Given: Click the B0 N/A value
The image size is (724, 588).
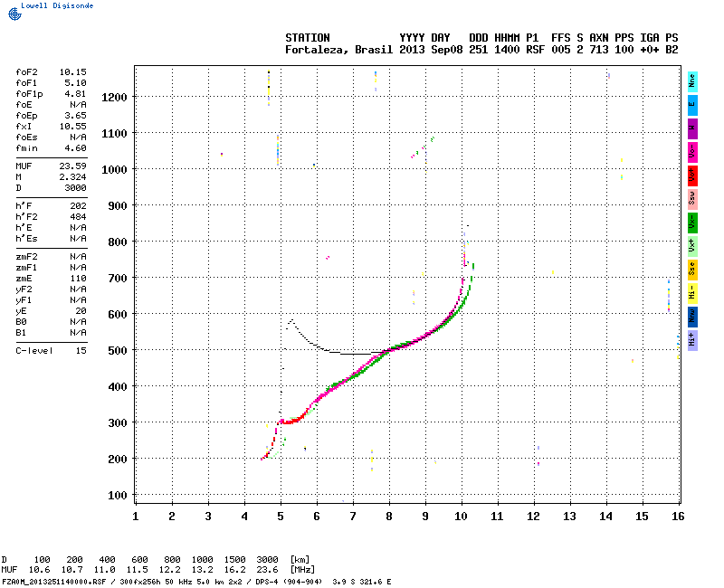Looking at the screenshot, I should [x=78, y=322].
